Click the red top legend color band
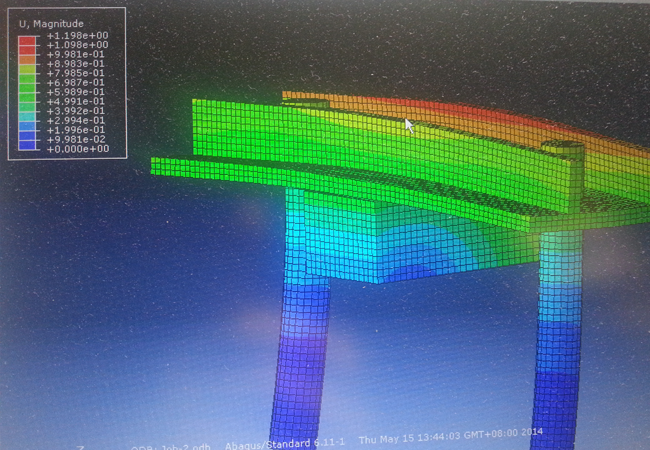This screenshot has width=650, height=450. pos(27,41)
